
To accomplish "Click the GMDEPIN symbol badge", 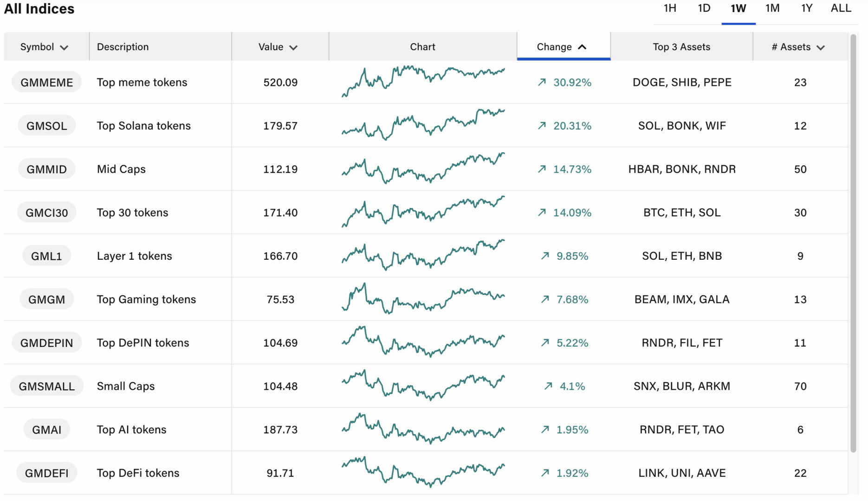I will coord(46,343).
